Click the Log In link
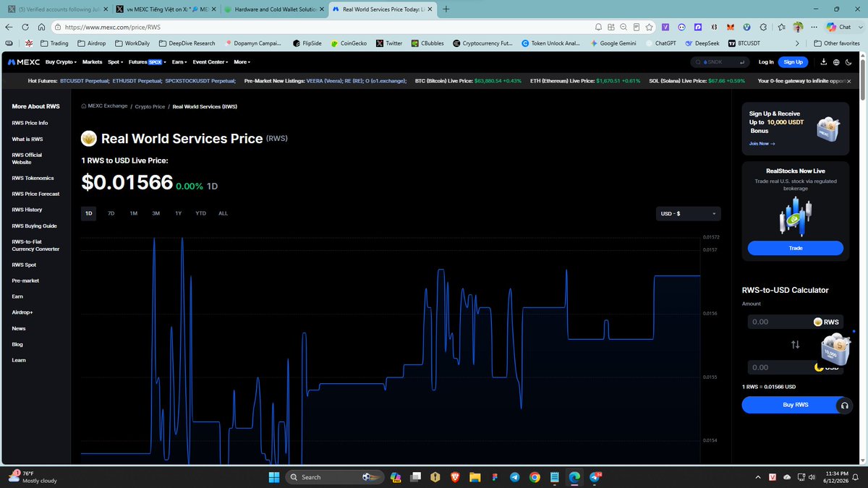The image size is (868, 488). pyautogui.click(x=766, y=62)
